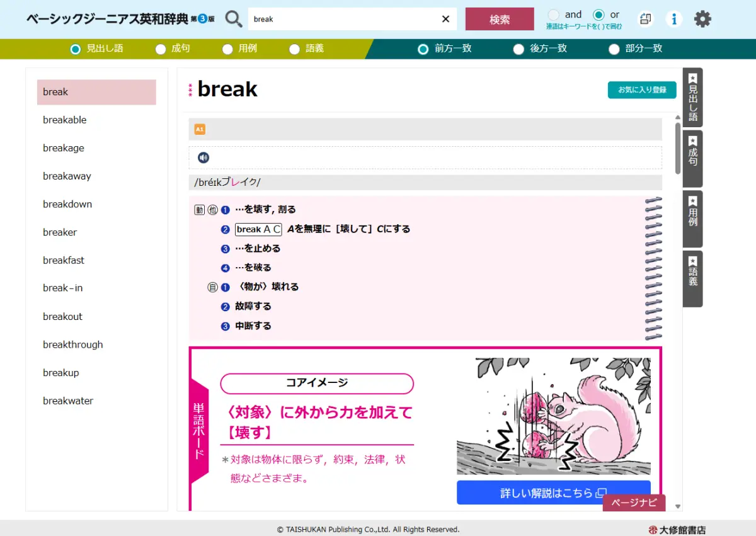Screen dimensions: 756x536
Task: Click meaning '…を破る'
Action: tap(253, 268)
